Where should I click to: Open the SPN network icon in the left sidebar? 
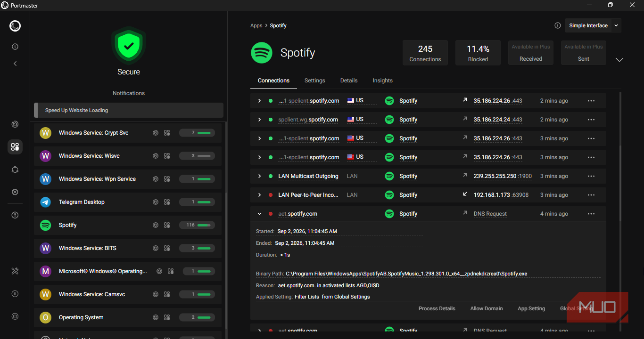pos(15,169)
